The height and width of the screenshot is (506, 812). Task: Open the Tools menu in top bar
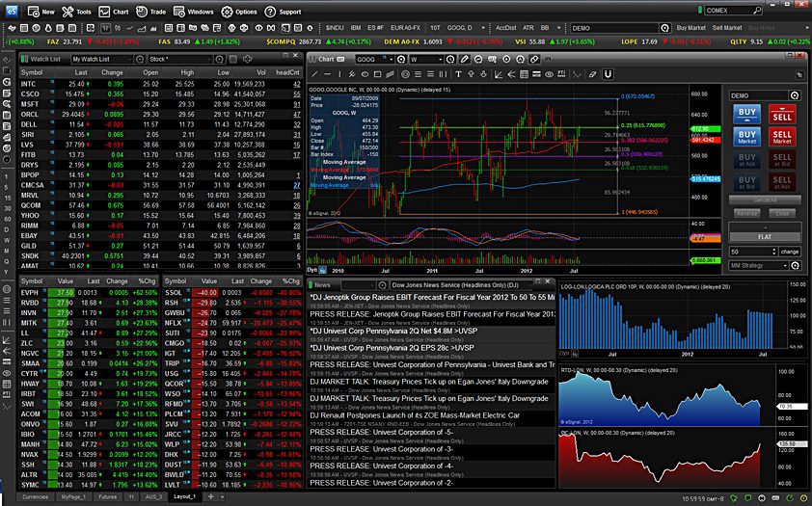(x=76, y=12)
